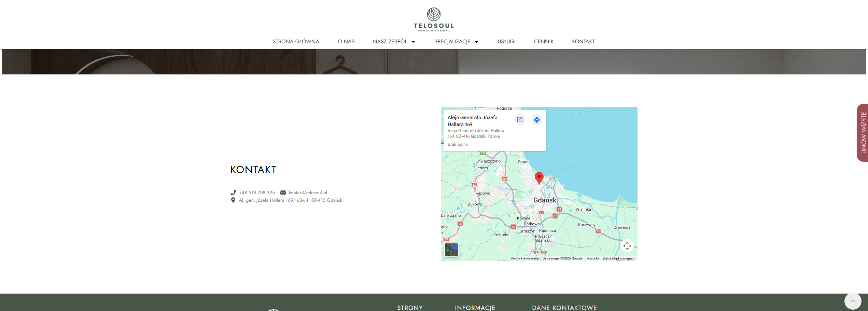Open larger map view icon
Screen dimensions: 868x311
coord(520,120)
